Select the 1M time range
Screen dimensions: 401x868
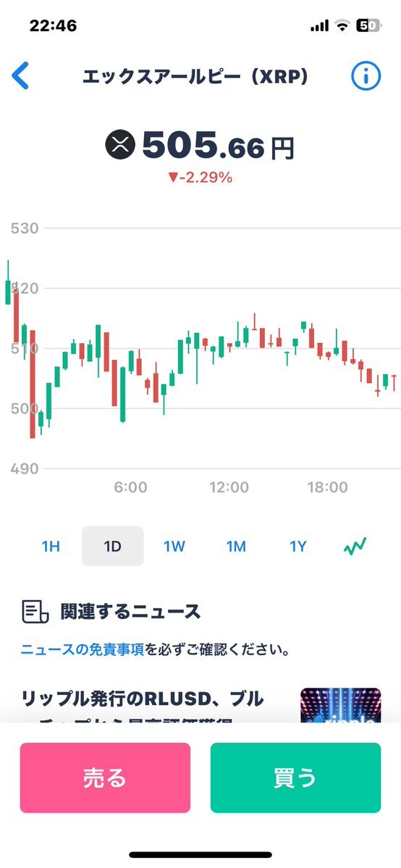(236, 547)
